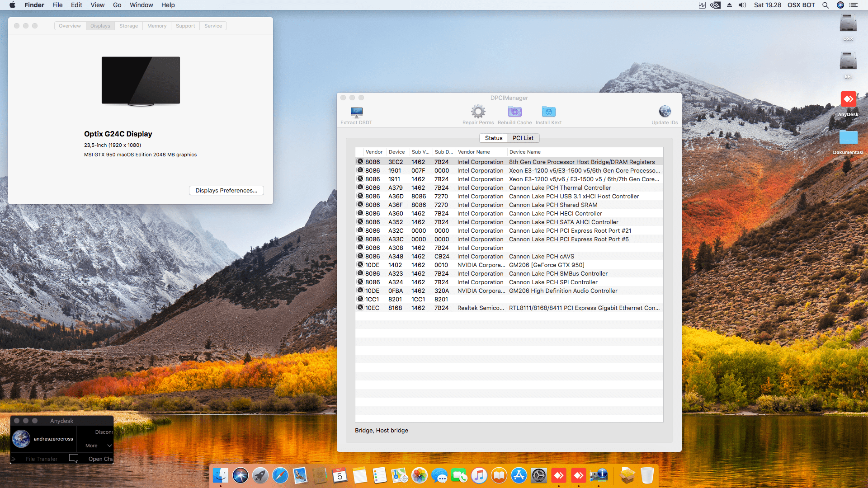Switch to the Status tab
The image size is (868, 488).
[493, 138]
